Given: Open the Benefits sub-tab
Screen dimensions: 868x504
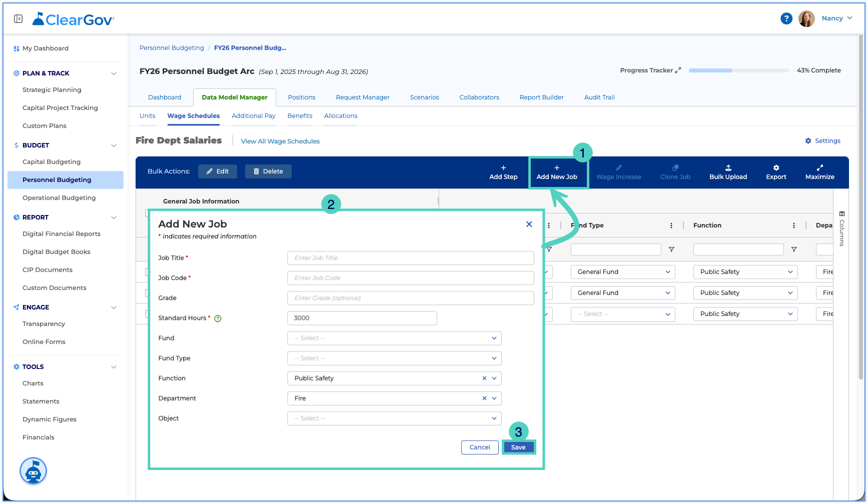Looking at the screenshot, I should [300, 116].
